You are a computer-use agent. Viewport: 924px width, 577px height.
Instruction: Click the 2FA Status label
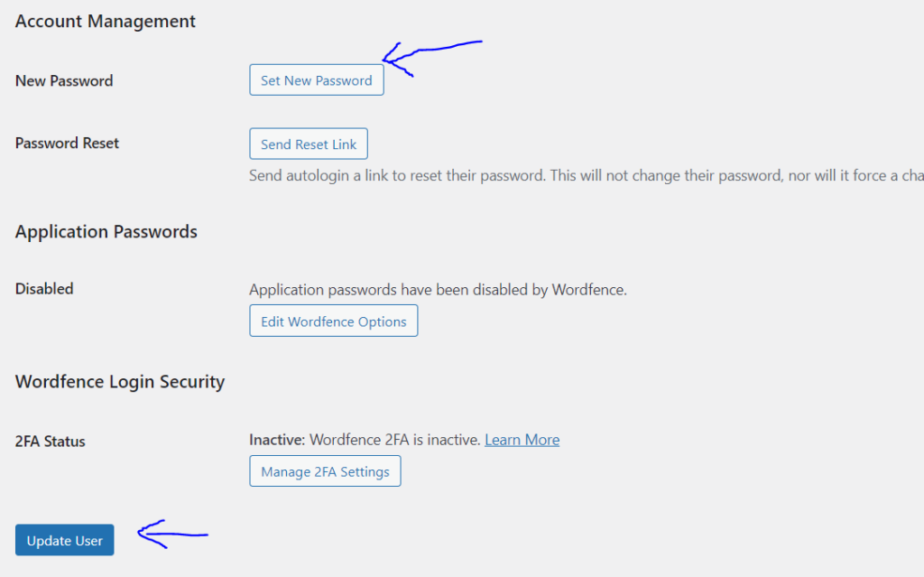coord(51,442)
